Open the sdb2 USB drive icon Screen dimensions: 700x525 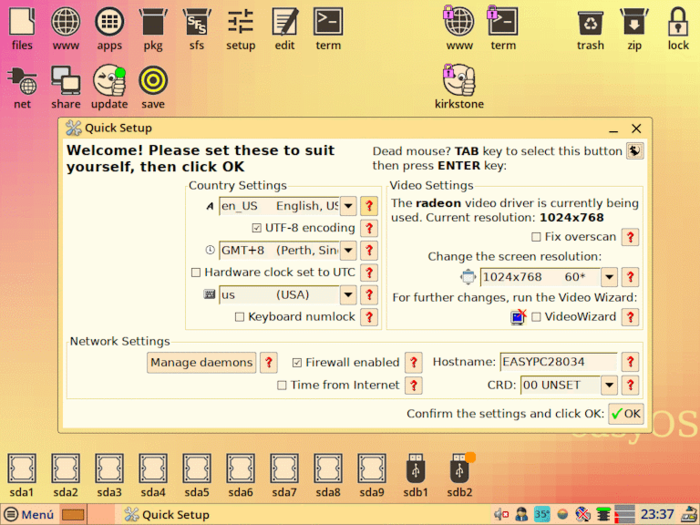tap(460, 472)
